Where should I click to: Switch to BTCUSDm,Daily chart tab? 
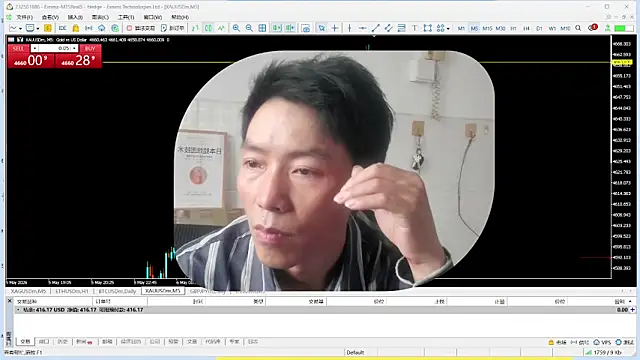click(117, 291)
